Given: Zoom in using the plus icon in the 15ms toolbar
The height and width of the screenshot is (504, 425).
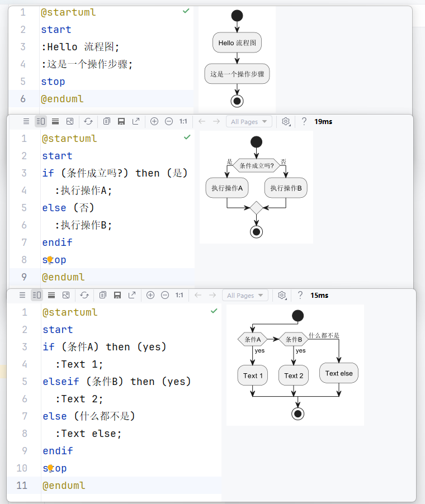Looking at the screenshot, I should coord(150,295).
